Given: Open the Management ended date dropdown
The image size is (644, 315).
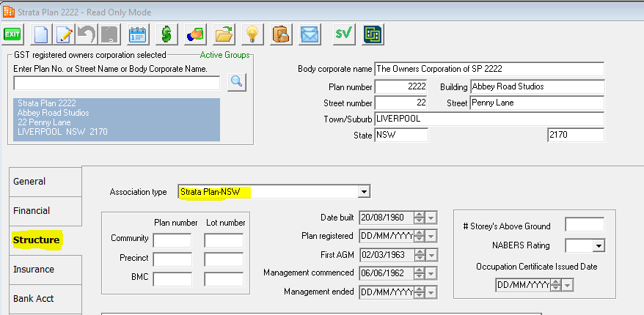Looking at the screenshot, I should click(431, 292).
